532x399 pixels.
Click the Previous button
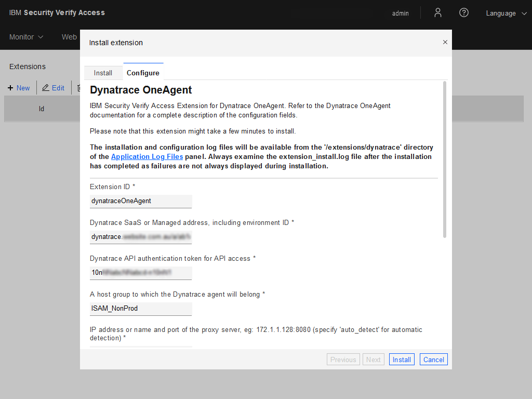pos(343,360)
